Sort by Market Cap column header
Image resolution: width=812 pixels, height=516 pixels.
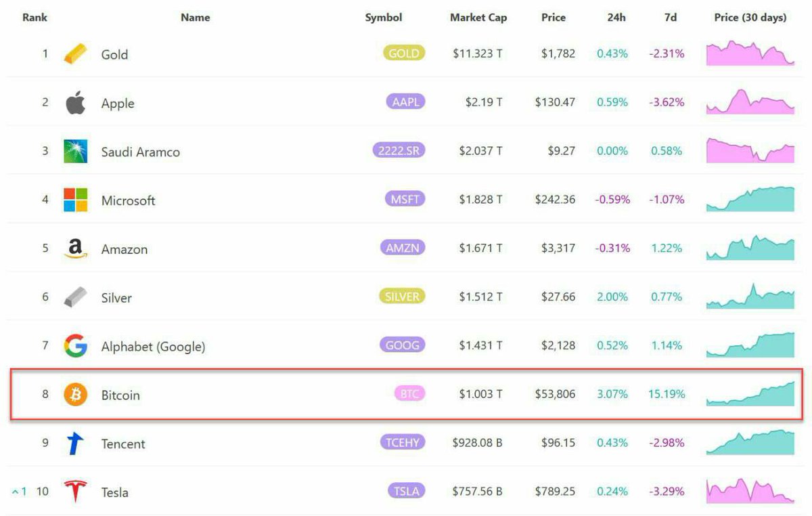pos(478,18)
